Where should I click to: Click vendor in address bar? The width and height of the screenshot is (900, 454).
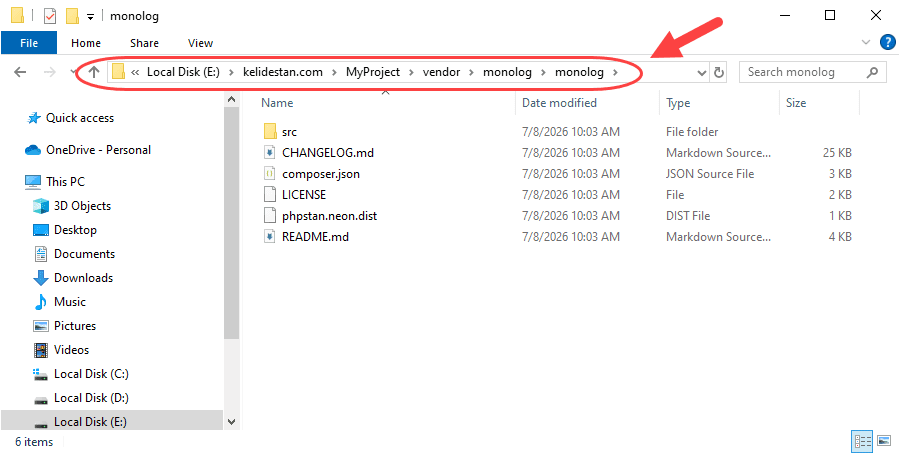tap(441, 72)
